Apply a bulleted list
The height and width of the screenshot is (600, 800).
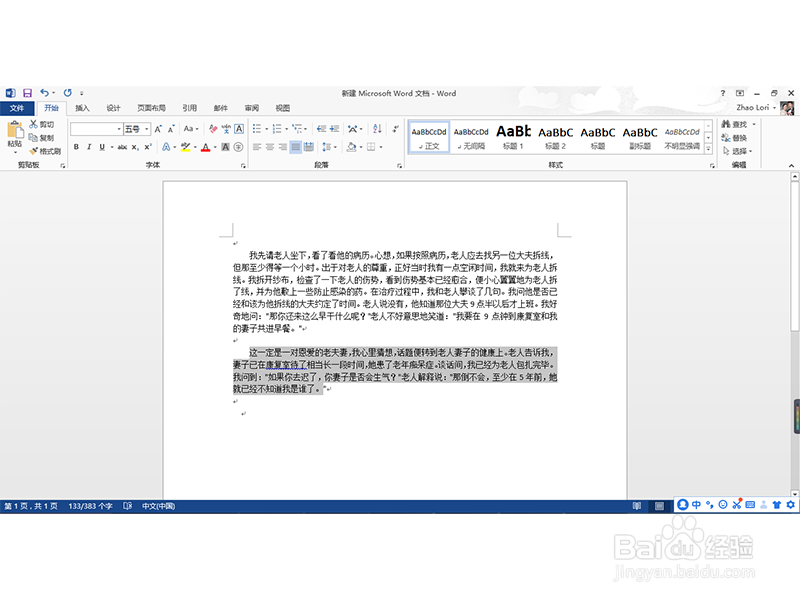point(256,128)
